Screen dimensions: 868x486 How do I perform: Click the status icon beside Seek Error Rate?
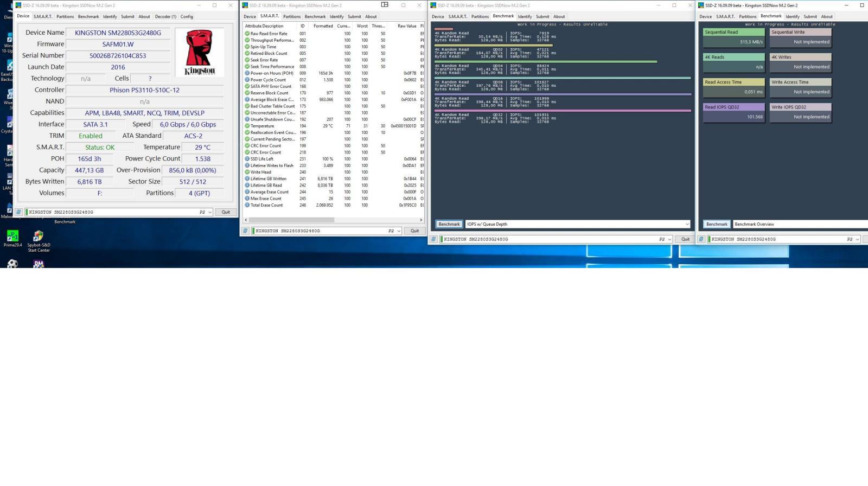[247, 60]
